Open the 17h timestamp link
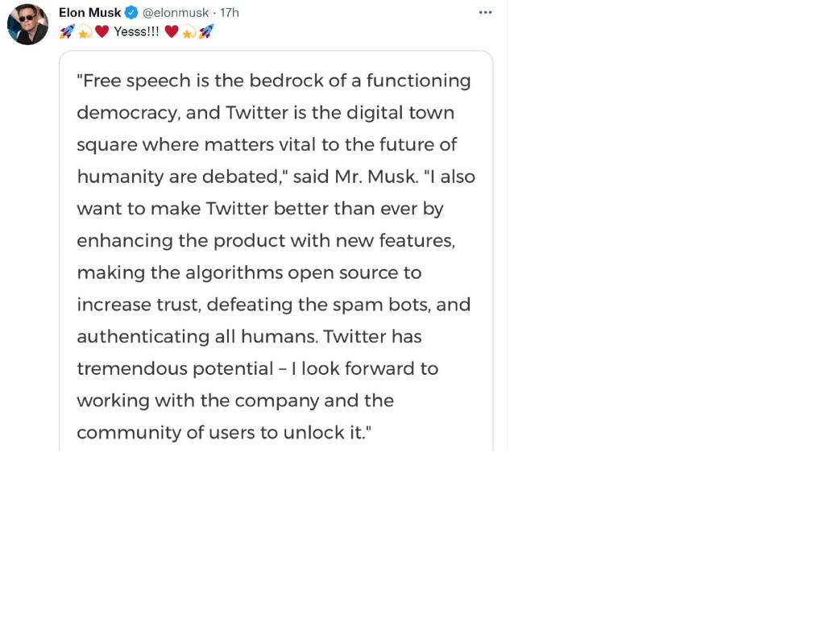 [x=230, y=13]
